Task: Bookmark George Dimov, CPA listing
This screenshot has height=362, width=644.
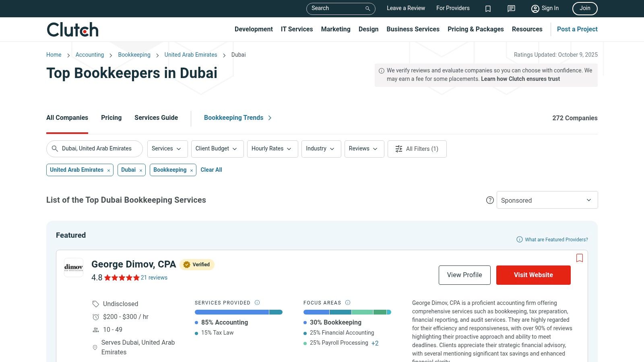Action: (580, 258)
